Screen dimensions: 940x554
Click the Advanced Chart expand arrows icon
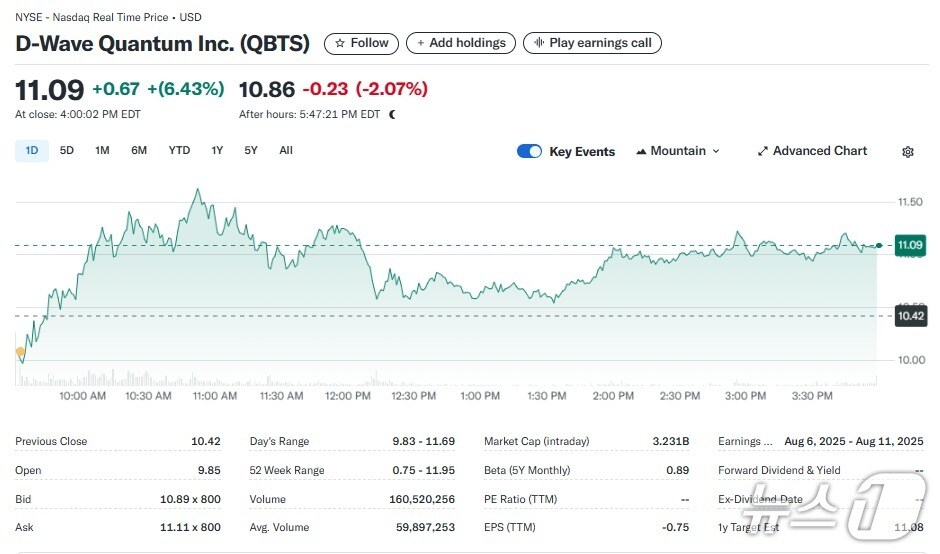[x=763, y=151]
